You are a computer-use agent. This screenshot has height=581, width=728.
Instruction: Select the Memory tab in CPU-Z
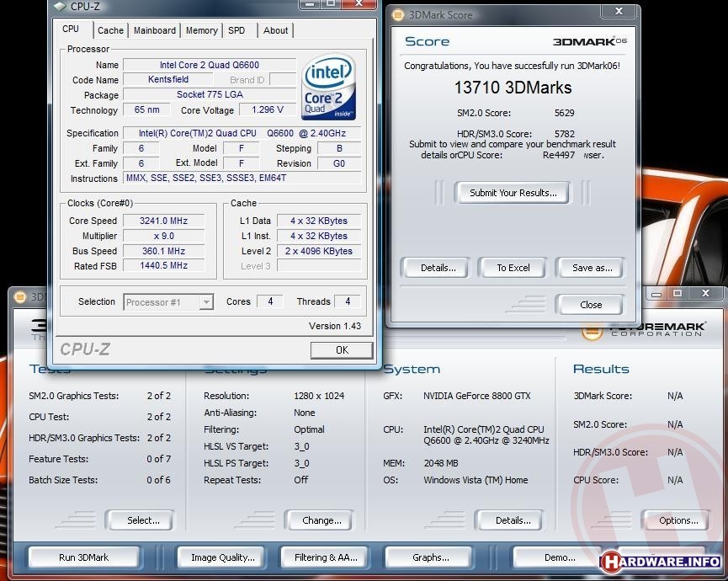click(x=201, y=30)
